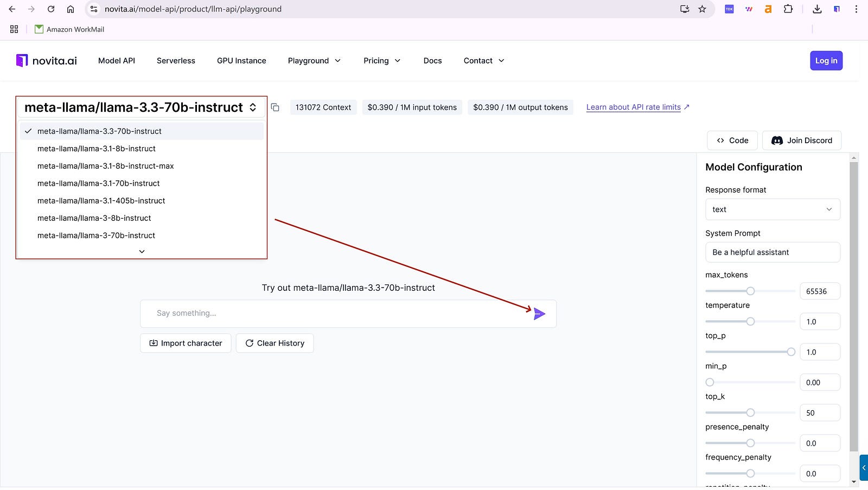
Task: Open Chrome three-dot menu
Action: (856, 9)
